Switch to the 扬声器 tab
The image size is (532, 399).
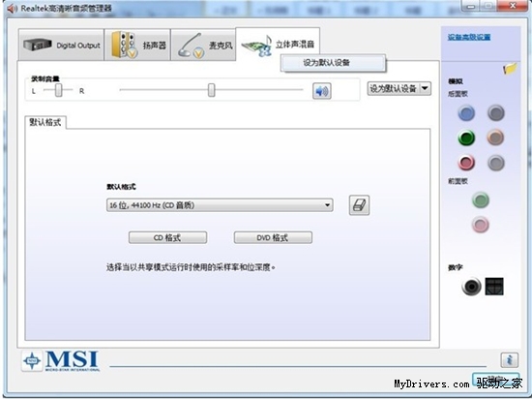137,45
